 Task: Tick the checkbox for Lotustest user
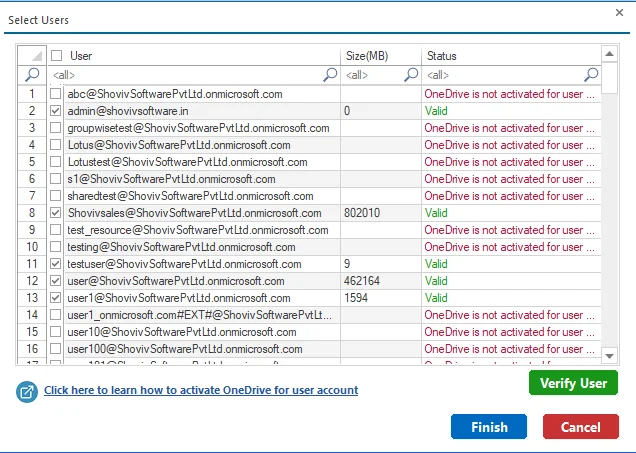56,162
